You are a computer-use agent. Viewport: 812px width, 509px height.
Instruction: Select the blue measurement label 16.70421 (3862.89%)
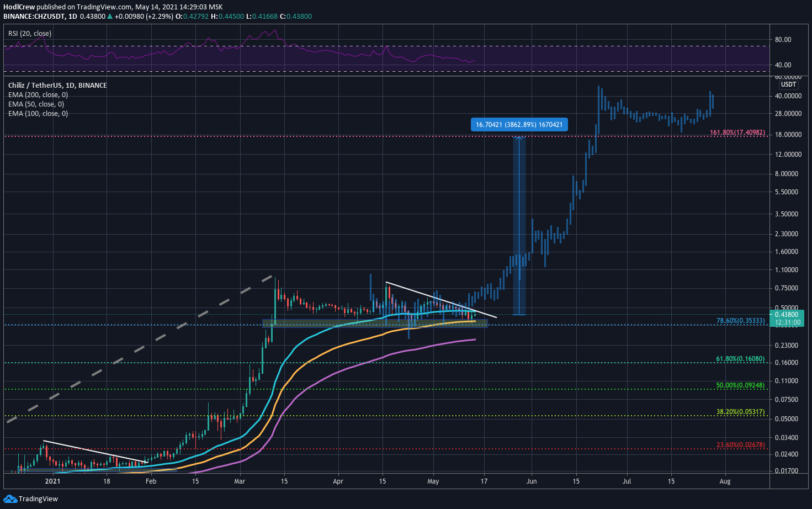click(519, 125)
